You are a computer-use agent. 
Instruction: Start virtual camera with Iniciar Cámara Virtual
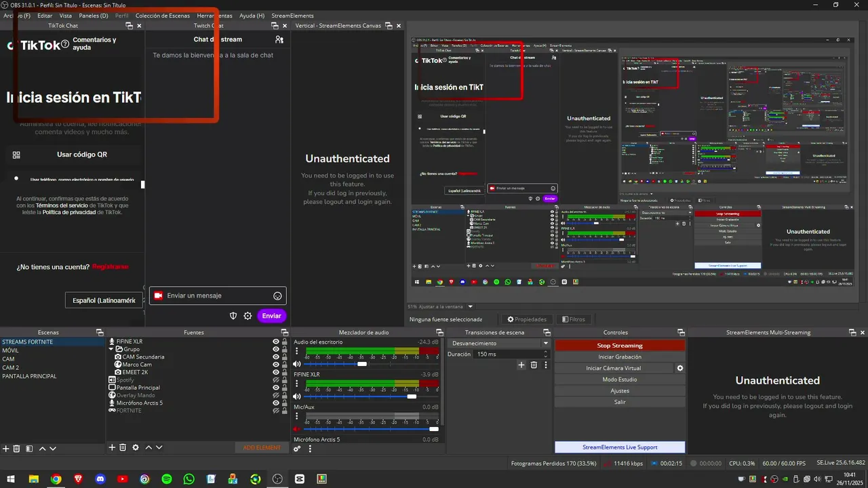[x=614, y=368]
